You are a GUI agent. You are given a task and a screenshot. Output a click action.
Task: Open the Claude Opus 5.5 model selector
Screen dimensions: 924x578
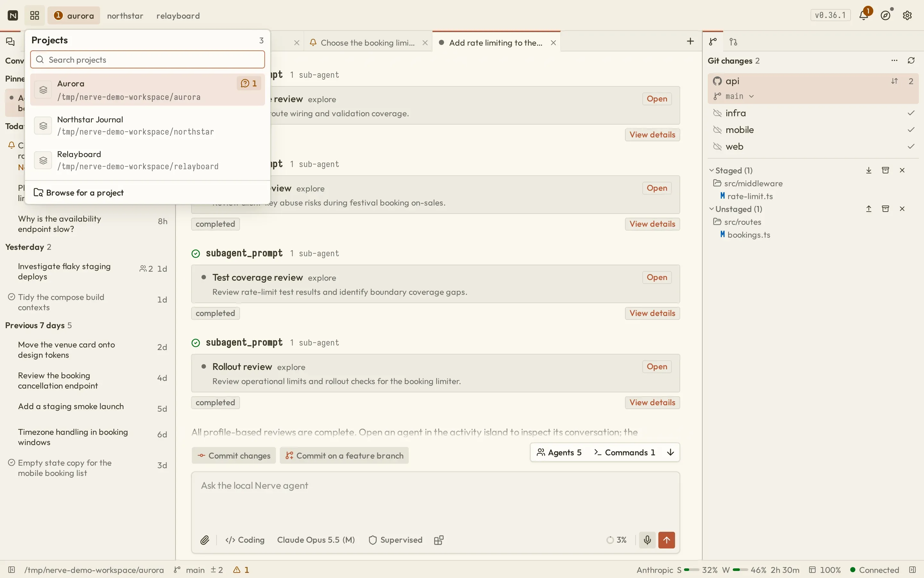(316, 540)
